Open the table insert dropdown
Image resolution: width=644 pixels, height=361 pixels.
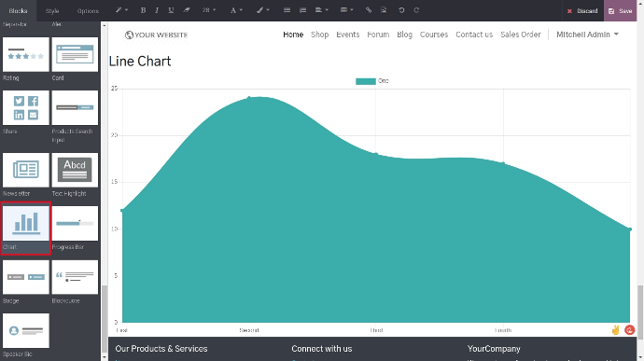point(346,10)
